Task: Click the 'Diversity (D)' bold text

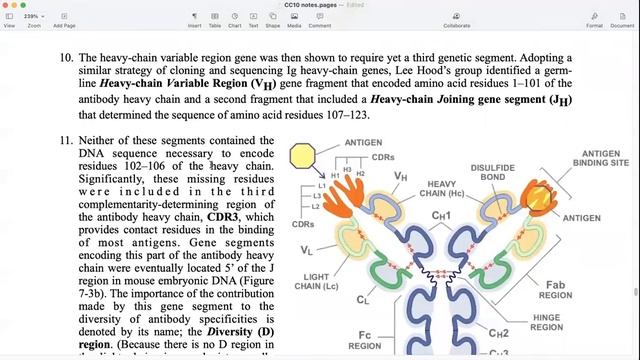Action: click(x=241, y=331)
